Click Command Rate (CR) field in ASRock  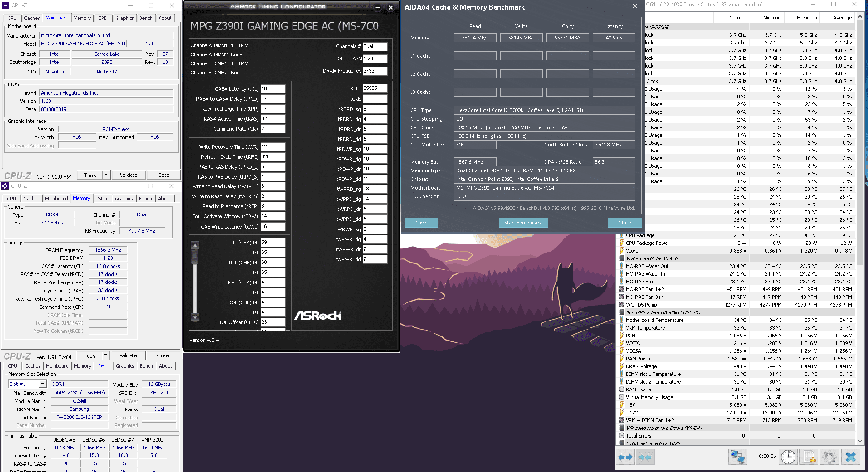click(273, 129)
